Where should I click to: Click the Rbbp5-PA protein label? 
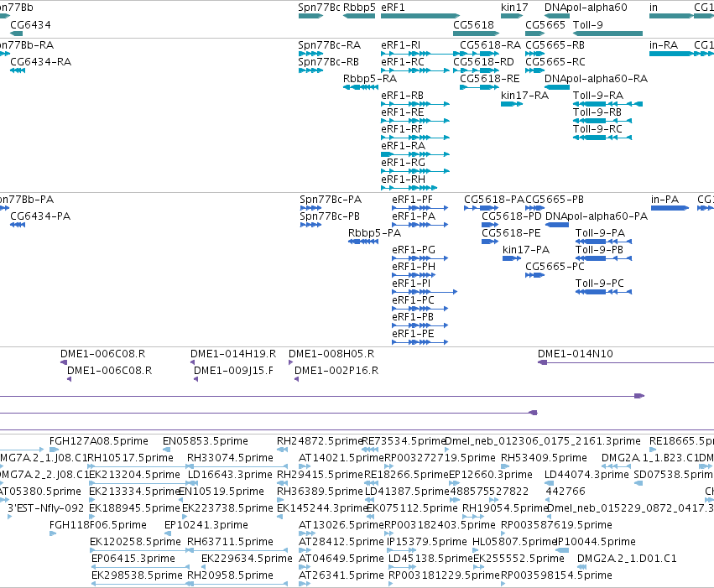point(374,232)
